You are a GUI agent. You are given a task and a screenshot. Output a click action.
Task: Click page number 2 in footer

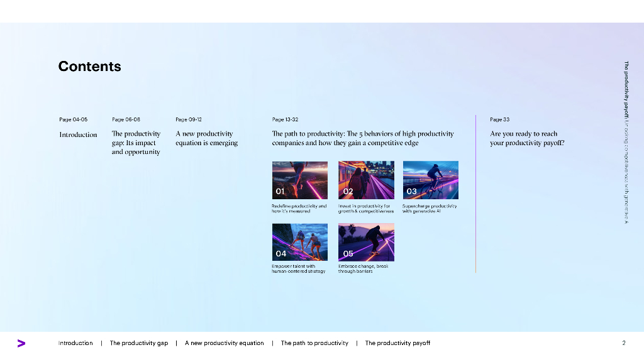(624, 343)
